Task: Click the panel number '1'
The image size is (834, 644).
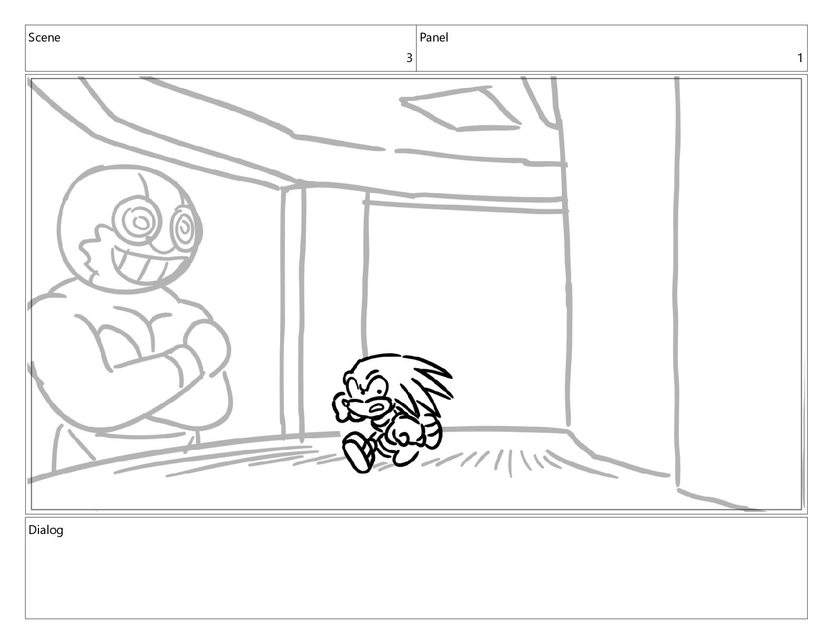Action: coord(800,58)
